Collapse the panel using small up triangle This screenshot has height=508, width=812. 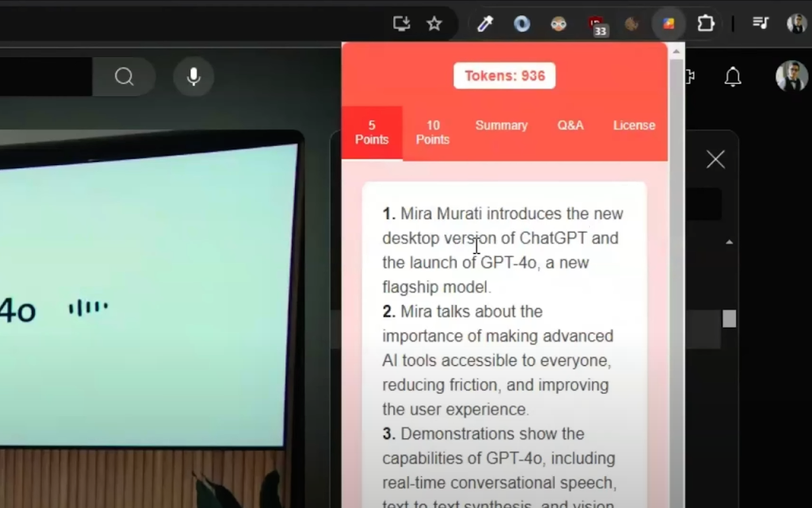click(730, 242)
